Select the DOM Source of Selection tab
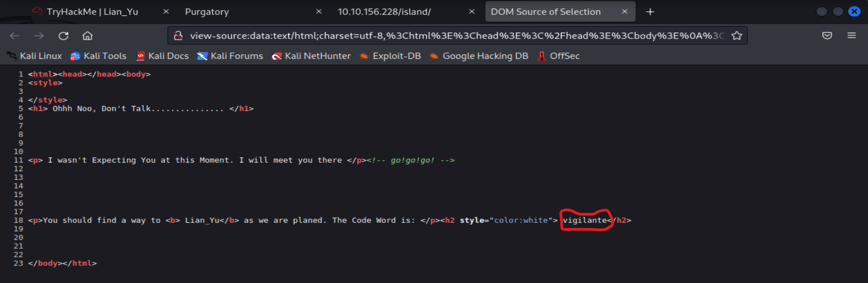This screenshot has width=868, height=283. pos(546,12)
